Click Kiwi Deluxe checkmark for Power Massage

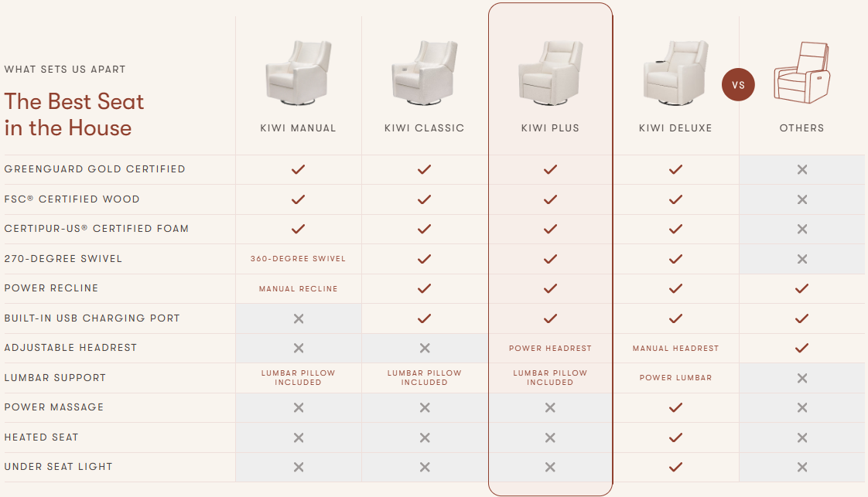pos(675,407)
